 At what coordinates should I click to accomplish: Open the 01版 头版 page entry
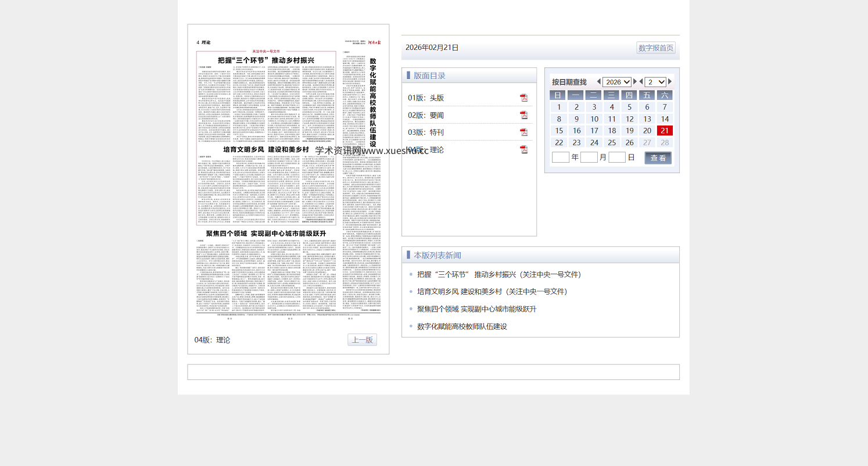[x=426, y=98]
